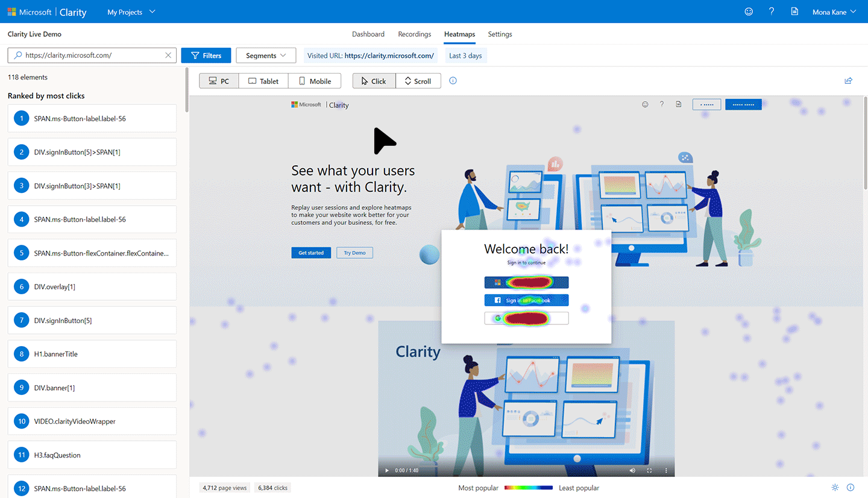This screenshot has height=498, width=868.
Task: Open the video more options dots
Action: 666,470
